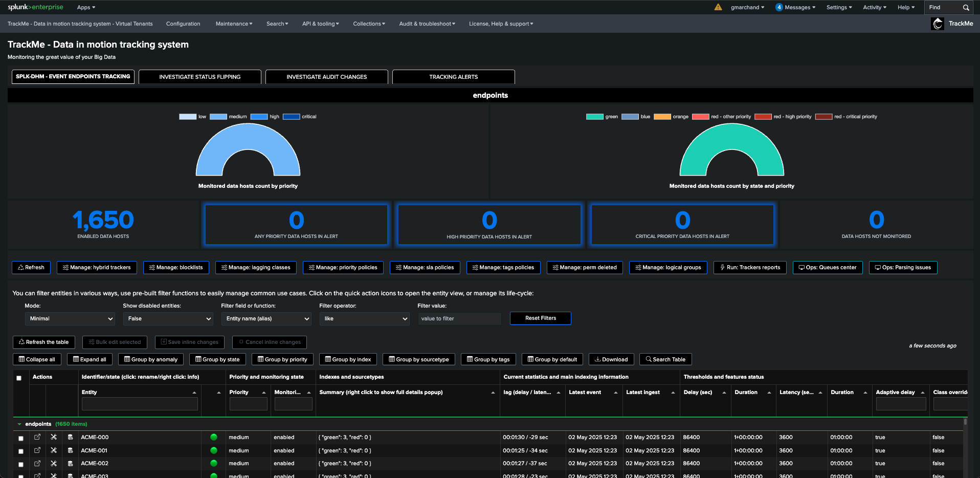Image resolution: width=980 pixels, height=478 pixels.
Task: Run Trackers reports
Action: pyautogui.click(x=750, y=267)
